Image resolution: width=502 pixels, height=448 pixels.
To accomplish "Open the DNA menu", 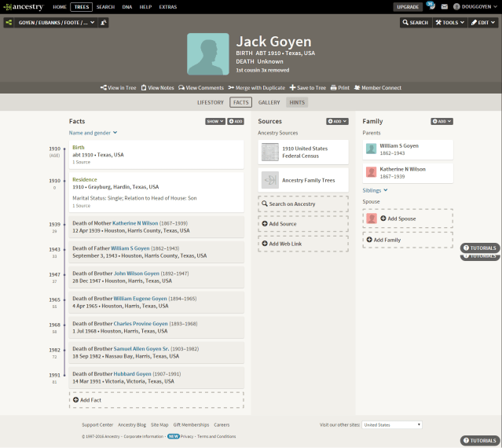I will pyautogui.click(x=127, y=7).
